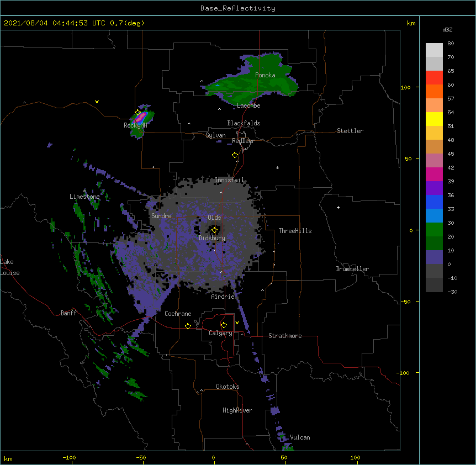Viewport: 476px width, 465px height.
Task: Select the Lacombe city label
Action: (248, 105)
